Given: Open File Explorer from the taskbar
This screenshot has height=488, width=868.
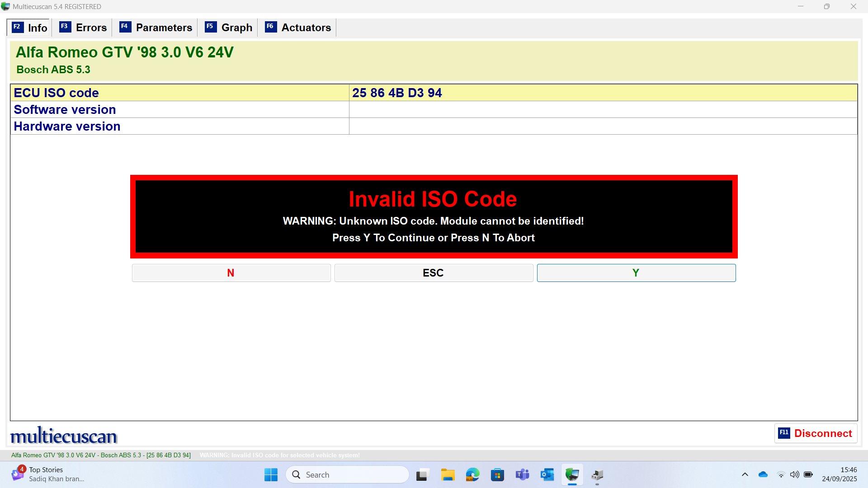Looking at the screenshot, I should click(448, 474).
